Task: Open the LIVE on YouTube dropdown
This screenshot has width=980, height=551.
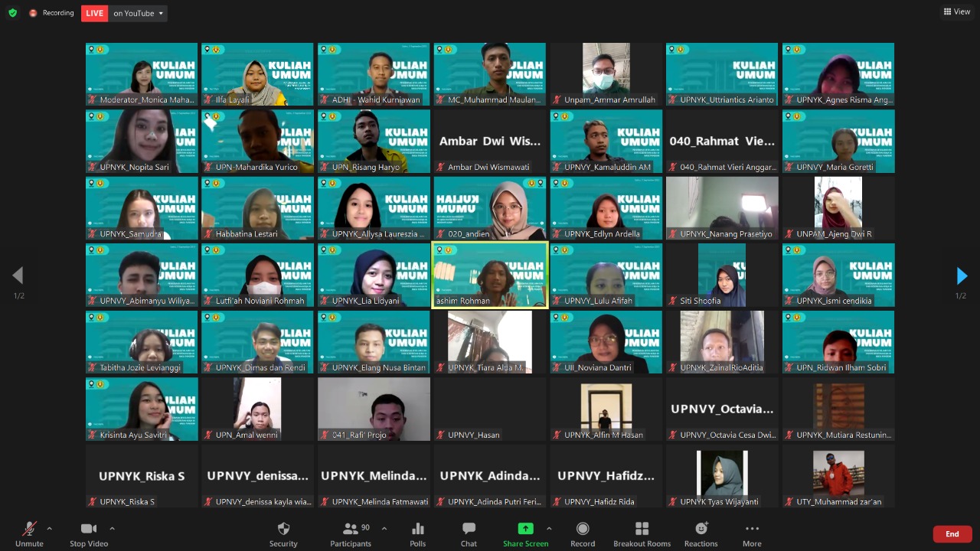Action: point(139,13)
